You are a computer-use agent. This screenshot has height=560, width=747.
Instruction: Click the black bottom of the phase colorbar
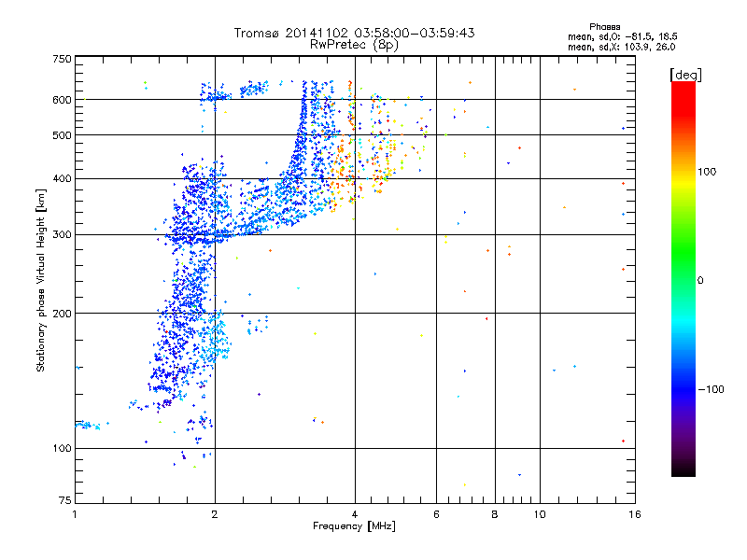[x=684, y=470]
